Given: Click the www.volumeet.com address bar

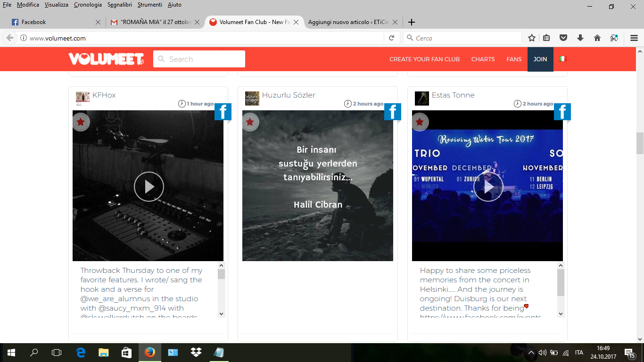Looking at the screenshot, I should point(205,38).
